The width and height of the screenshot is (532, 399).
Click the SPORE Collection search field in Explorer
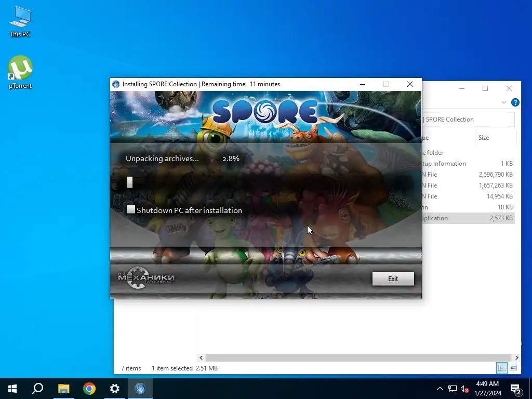pyautogui.click(x=468, y=119)
